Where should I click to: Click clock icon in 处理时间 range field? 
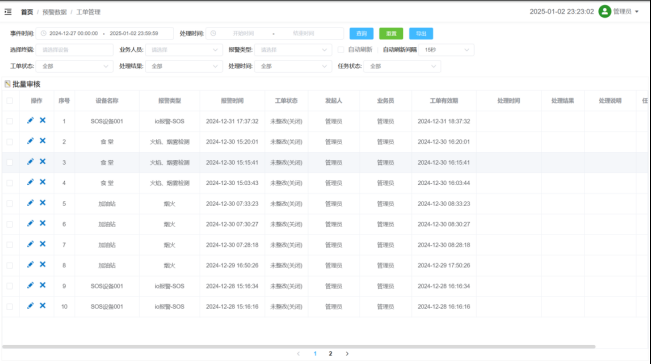coord(213,33)
